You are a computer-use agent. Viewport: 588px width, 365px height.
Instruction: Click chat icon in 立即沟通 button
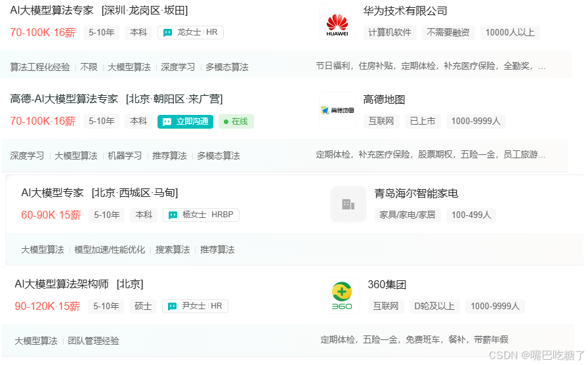(167, 121)
